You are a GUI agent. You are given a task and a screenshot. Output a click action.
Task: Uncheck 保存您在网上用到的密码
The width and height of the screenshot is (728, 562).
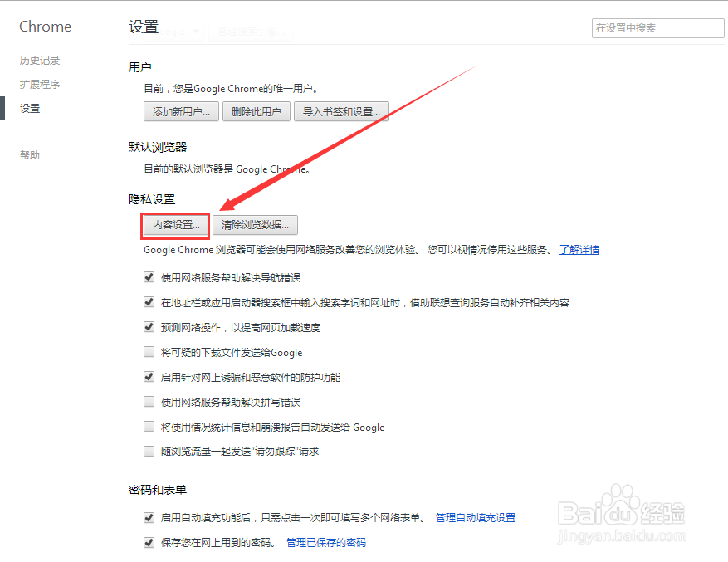coord(149,541)
